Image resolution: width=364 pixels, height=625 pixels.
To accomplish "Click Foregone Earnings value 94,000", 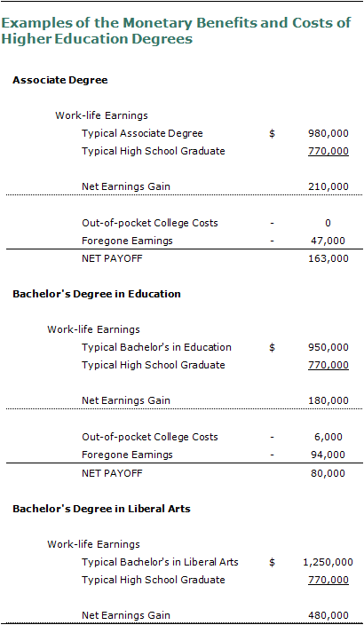I will [328, 455].
